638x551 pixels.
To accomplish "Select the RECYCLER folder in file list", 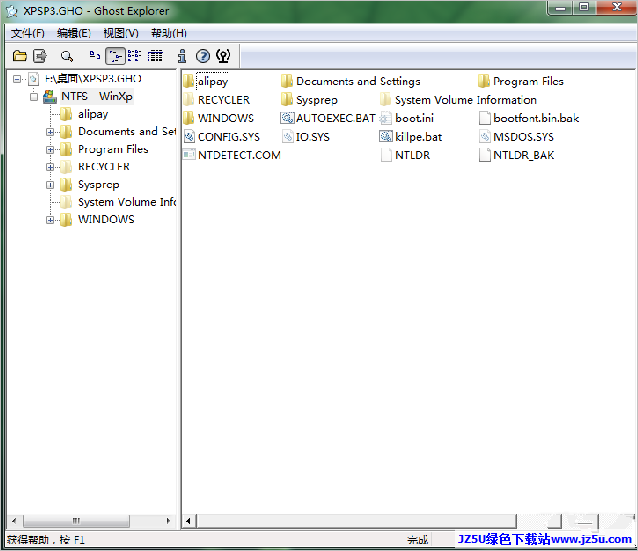I will [216, 100].
